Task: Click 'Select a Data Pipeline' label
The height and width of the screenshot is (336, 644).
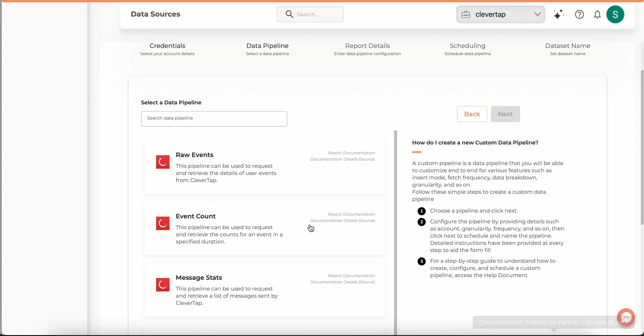Action: 171,103
